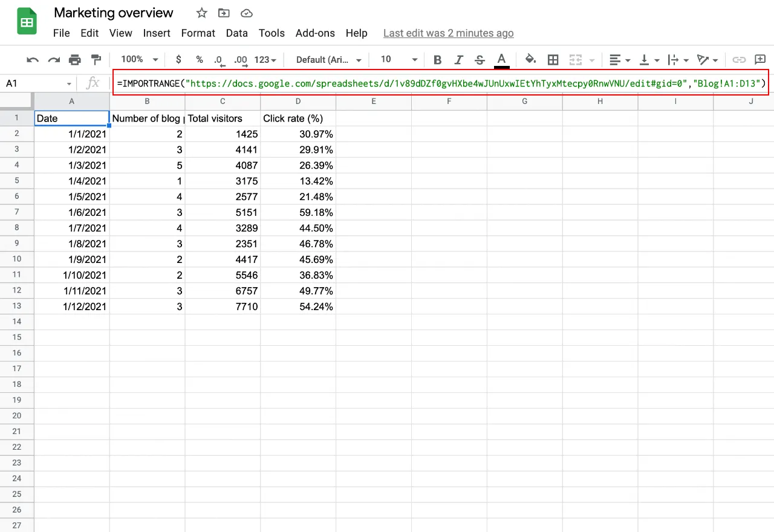774x532 pixels.
Task: Click the Marketing overview title
Action: 114,13
